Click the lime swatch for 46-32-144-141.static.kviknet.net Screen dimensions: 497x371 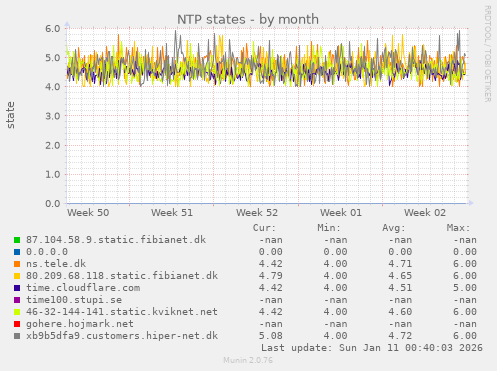coord(17,312)
